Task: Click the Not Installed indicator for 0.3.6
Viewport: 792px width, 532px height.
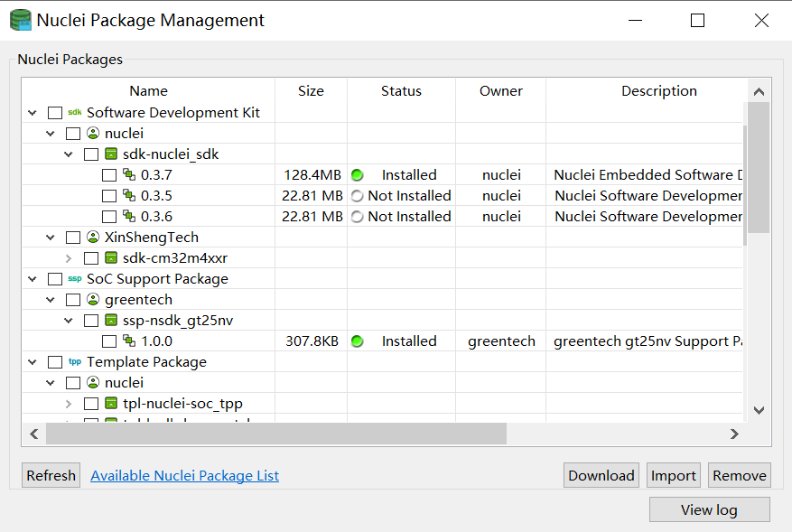Action: [x=357, y=216]
